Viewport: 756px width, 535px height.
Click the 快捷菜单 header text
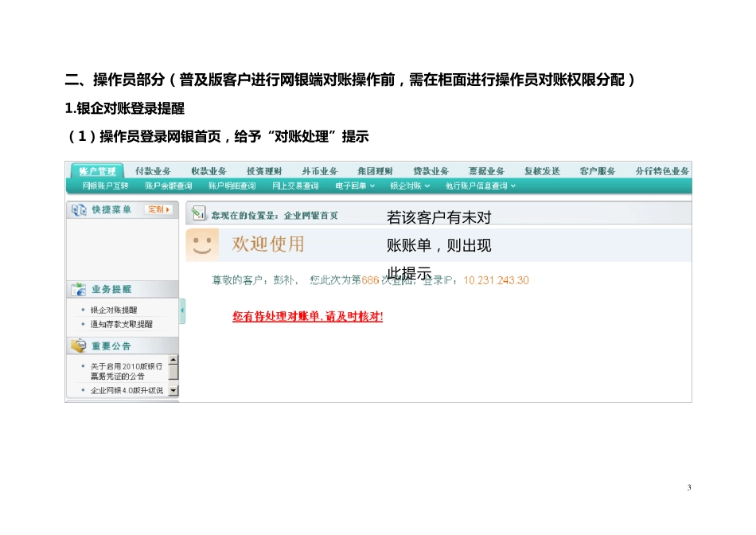(111, 209)
